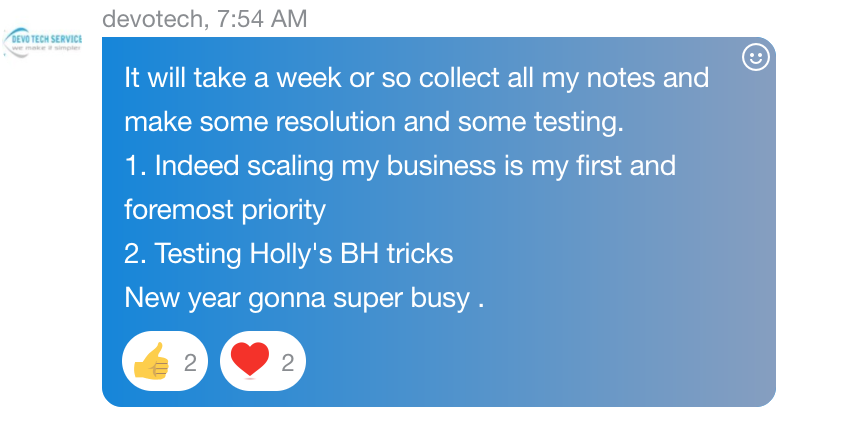Click the "Indeed scaling my business" line
Screen dimensions: 842x422
400,166
